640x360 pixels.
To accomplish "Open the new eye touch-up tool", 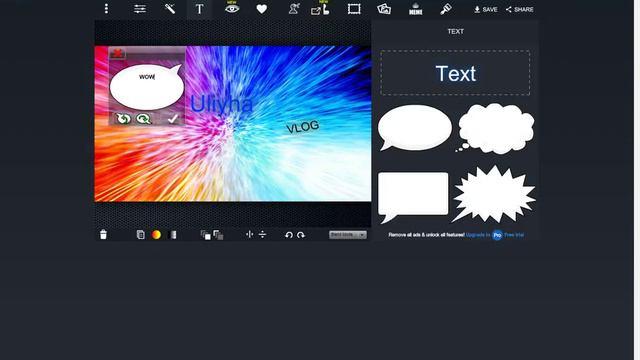I will [x=232, y=8].
